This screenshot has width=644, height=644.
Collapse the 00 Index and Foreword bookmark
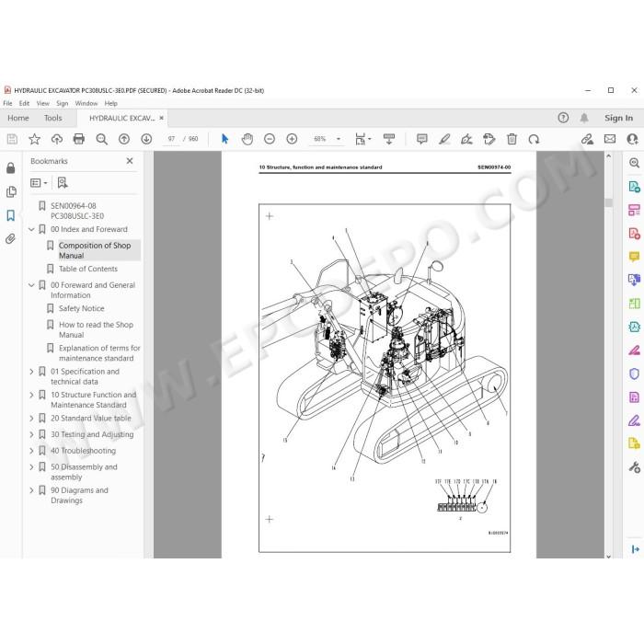[x=31, y=229]
